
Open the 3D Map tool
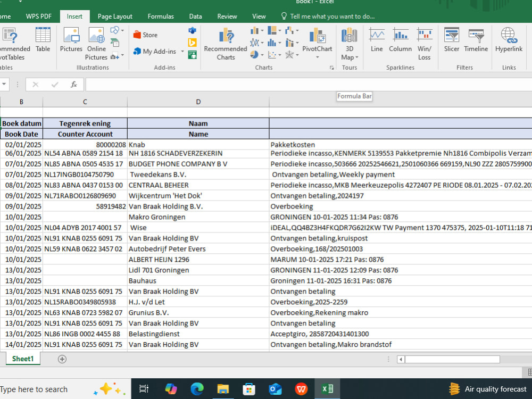350,44
